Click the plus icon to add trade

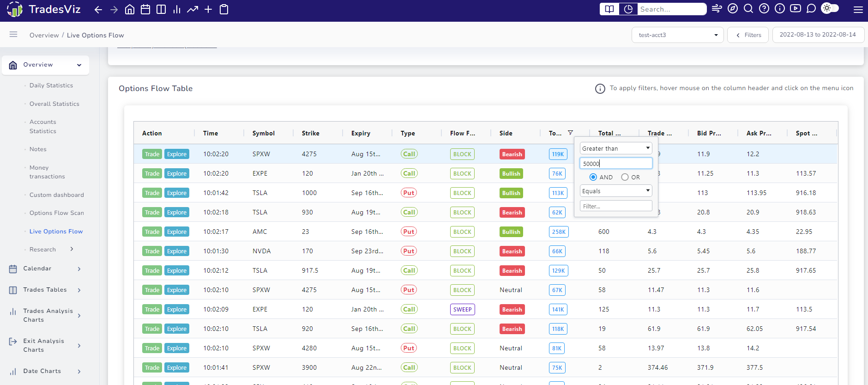(208, 9)
